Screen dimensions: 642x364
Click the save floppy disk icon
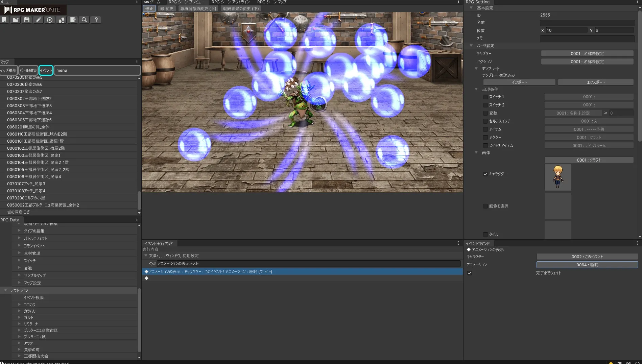[x=27, y=20]
